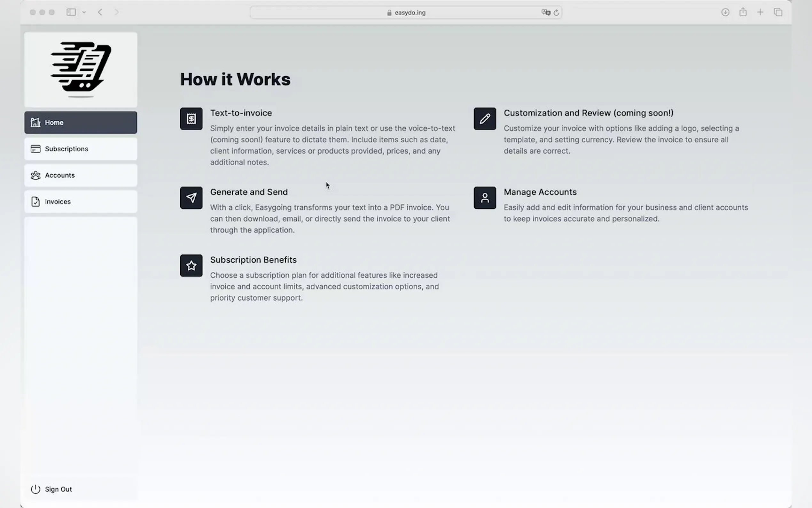The height and width of the screenshot is (508, 812).
Task: Navigate to Invoices in the sidebar
Action: pos(81,202)
